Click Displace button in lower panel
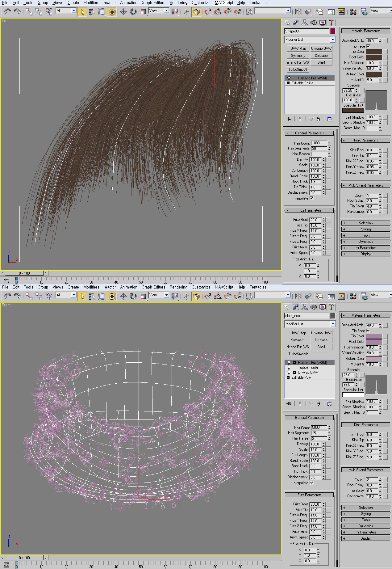The width and height of the screenshot is (392, 569). click(321, 340)
